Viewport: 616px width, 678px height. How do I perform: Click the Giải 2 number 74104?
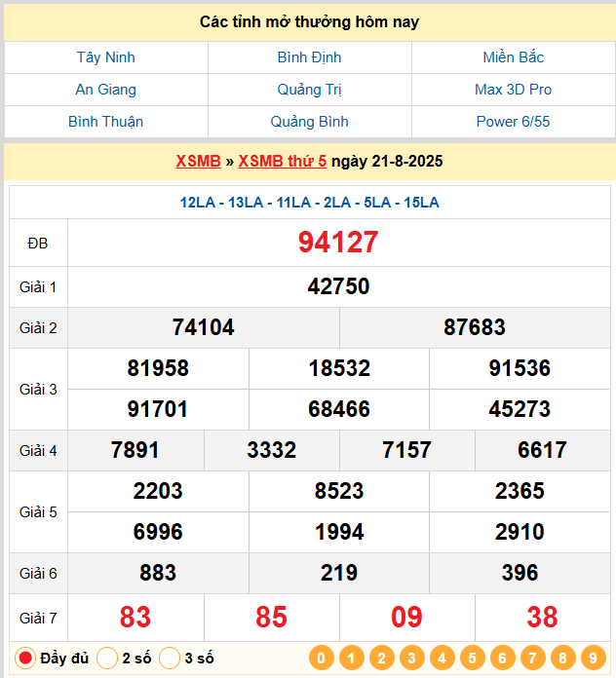203,327
